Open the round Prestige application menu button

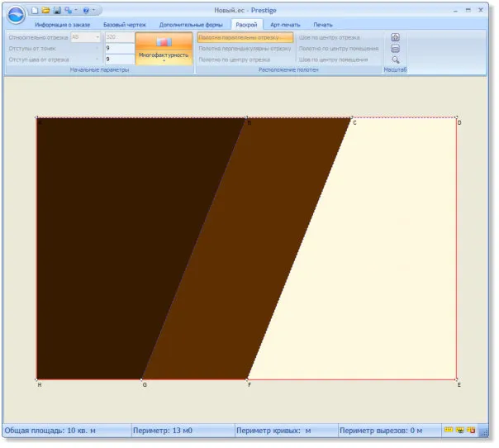16,15
